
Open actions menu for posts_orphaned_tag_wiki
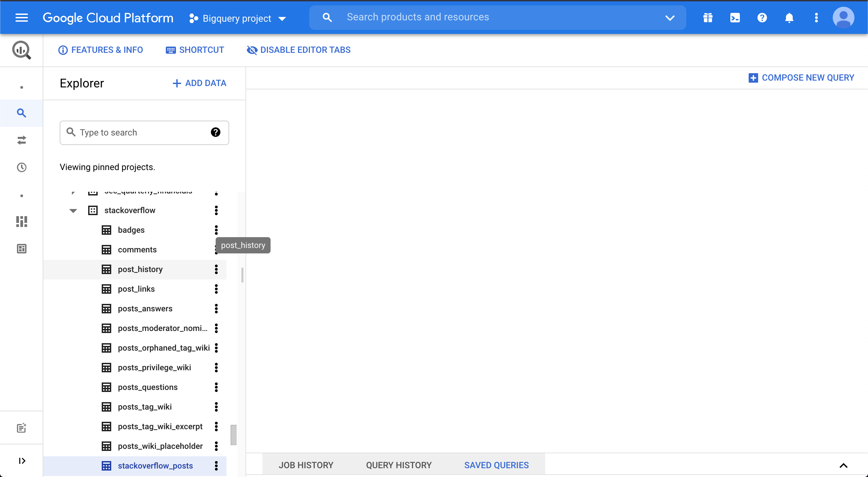[216, 348]
